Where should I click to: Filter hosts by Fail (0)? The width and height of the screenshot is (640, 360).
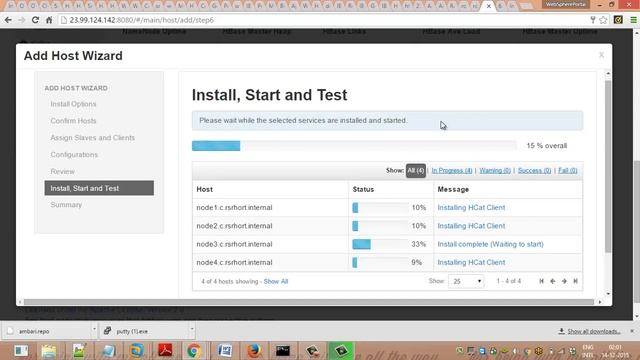point(567,171)
